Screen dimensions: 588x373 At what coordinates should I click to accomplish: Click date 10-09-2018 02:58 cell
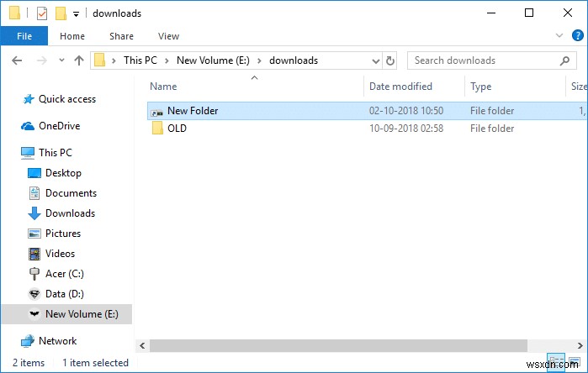(406, 129)
